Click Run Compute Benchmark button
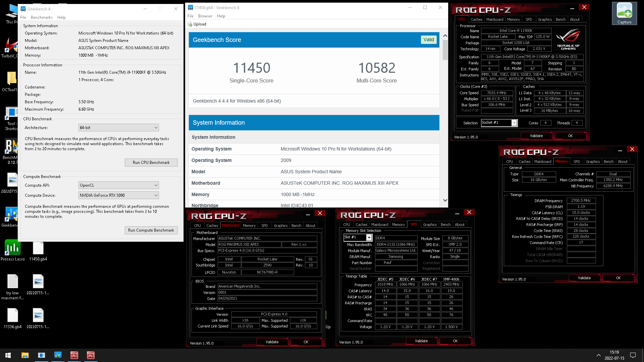644x362 pixels. 151,230
